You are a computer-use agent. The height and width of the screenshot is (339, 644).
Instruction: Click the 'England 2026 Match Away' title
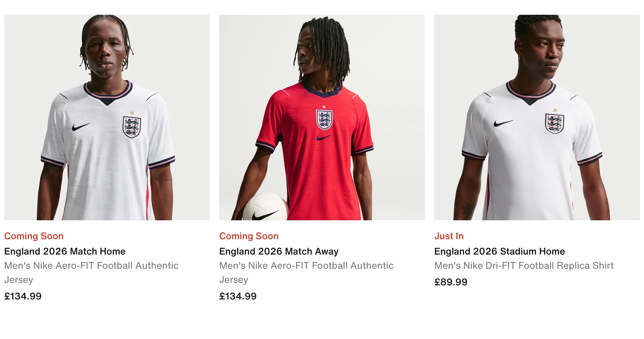pos(279,251)
